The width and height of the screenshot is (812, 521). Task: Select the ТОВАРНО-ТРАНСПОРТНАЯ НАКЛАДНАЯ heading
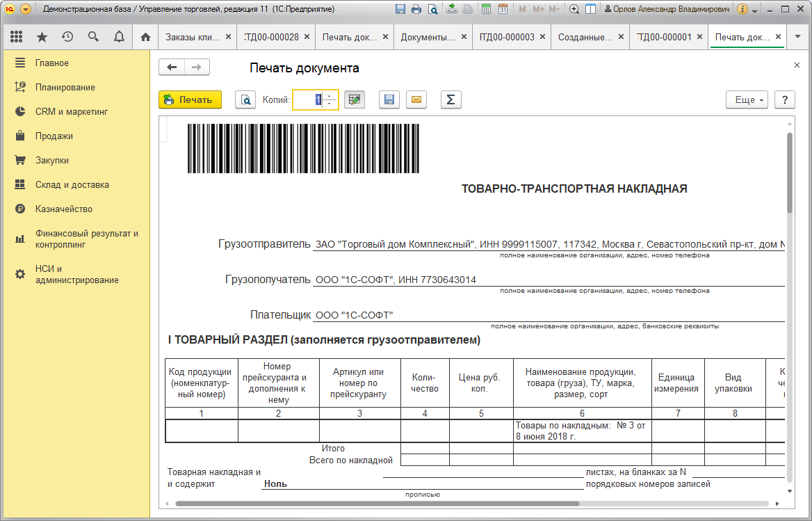[574, 189]
